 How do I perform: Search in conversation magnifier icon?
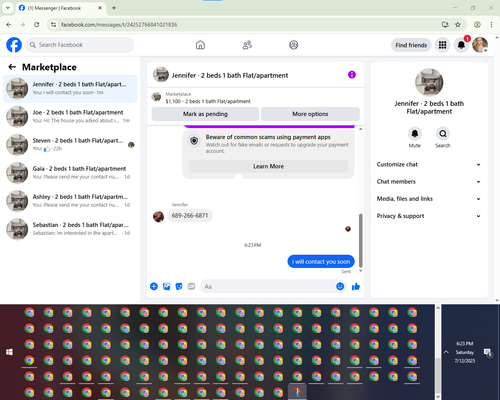pyautogui.click(x=443, y=134)
